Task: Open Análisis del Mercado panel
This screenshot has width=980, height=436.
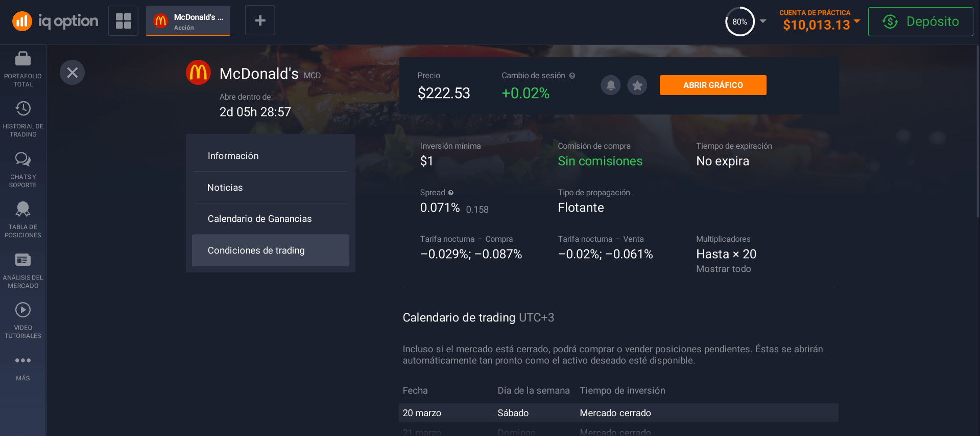Action: [23, 270]
